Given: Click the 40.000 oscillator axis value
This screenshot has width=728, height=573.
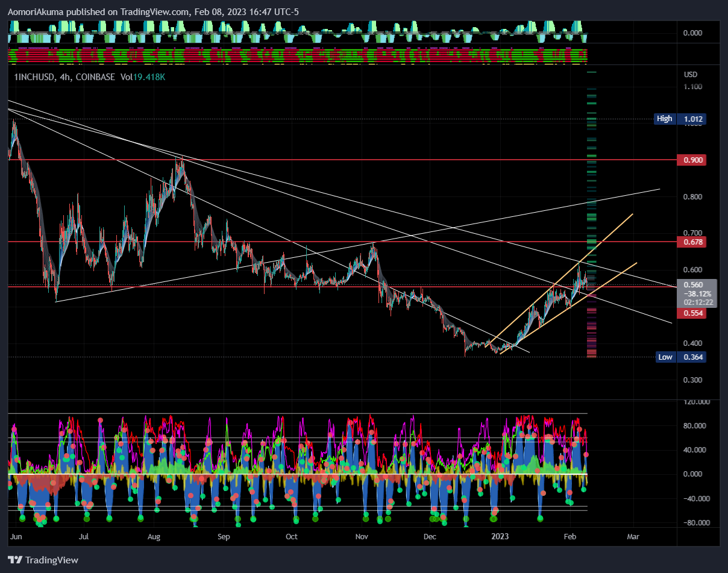Looking at the screenshot, I should pyautogui.click(x=695, y=449).
